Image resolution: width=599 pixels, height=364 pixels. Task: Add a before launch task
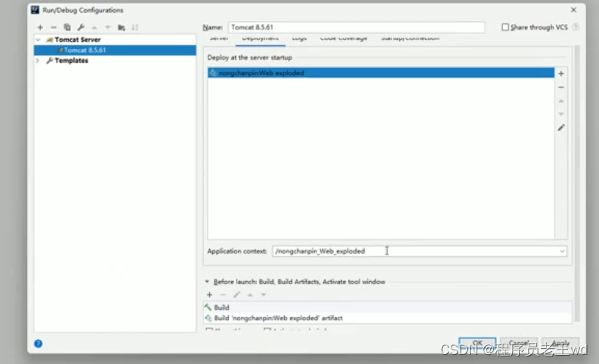point(209,295)
